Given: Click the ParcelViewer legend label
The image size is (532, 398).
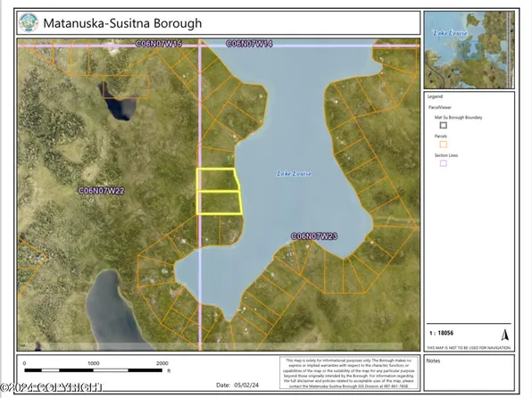Looking at the screenshot, I should point(440,107).
